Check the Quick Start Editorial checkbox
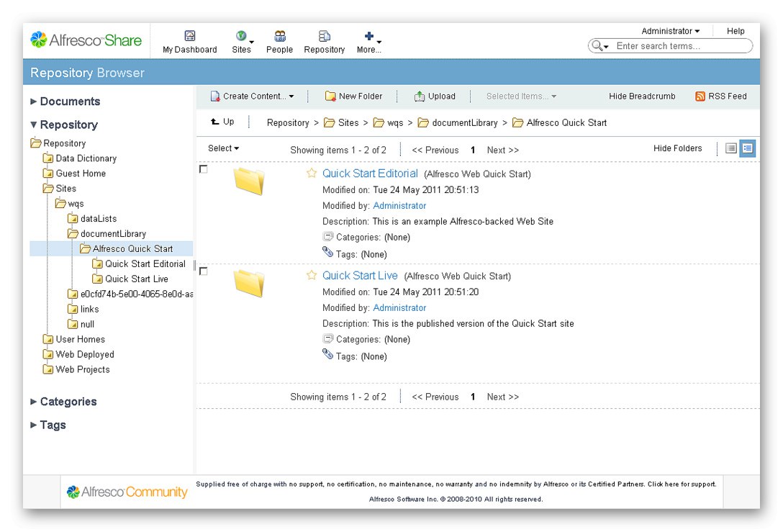The image size is (783, 532). tap(203, 169)
